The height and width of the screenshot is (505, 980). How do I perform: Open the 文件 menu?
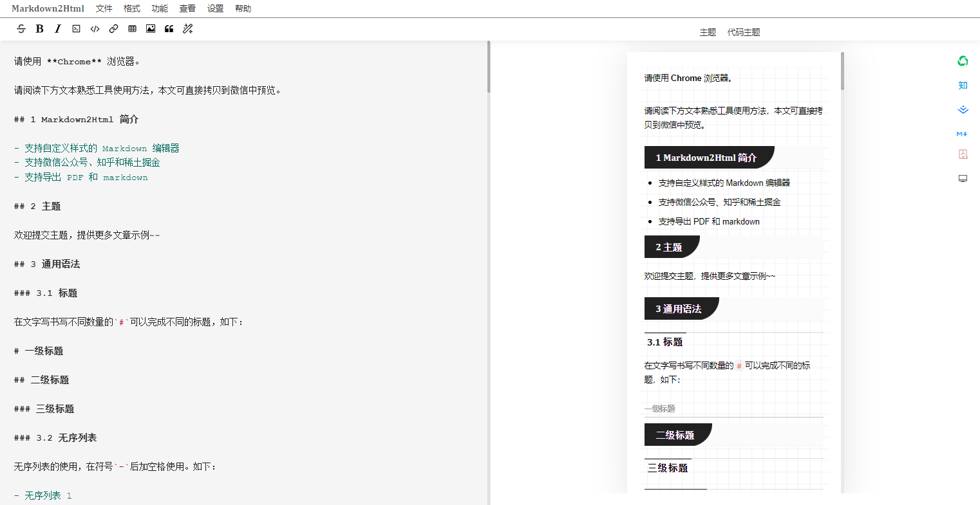click(x=104, y=8)
